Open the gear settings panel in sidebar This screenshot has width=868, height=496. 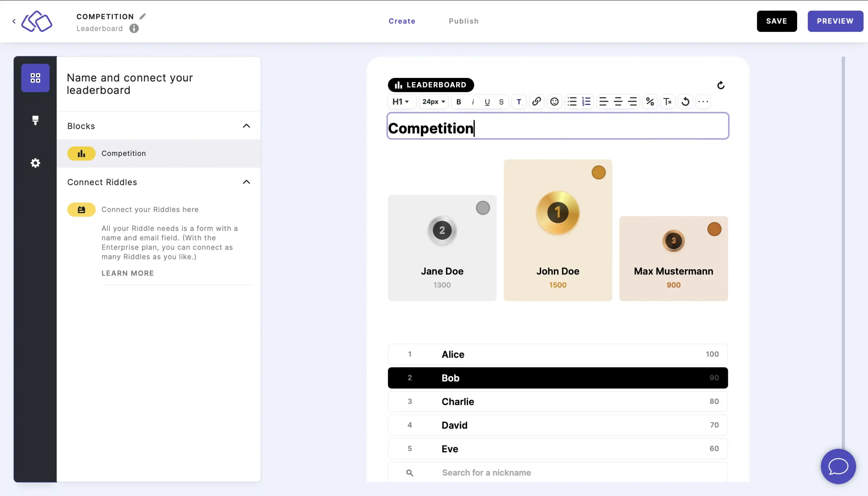pyautogui.click(x=35, y=163)
